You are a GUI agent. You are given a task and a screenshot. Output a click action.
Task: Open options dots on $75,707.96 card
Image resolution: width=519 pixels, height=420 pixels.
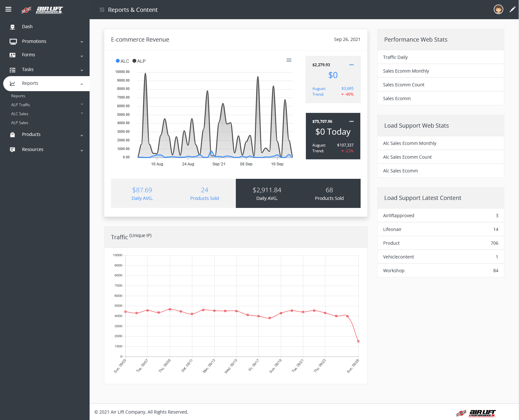[x=351, y=121]
